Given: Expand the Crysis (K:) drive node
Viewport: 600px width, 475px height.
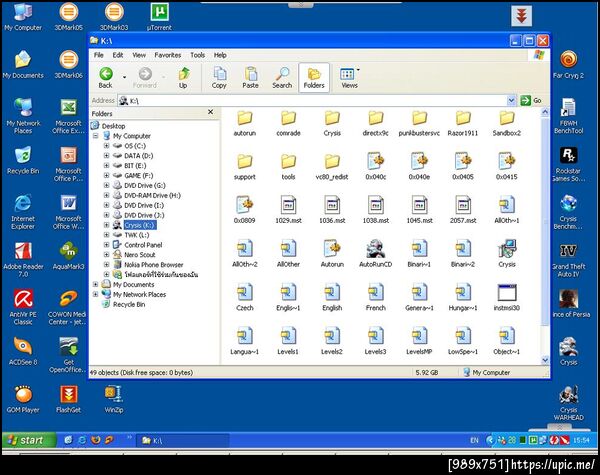Looking at the screenshot, I should (106, 225).
